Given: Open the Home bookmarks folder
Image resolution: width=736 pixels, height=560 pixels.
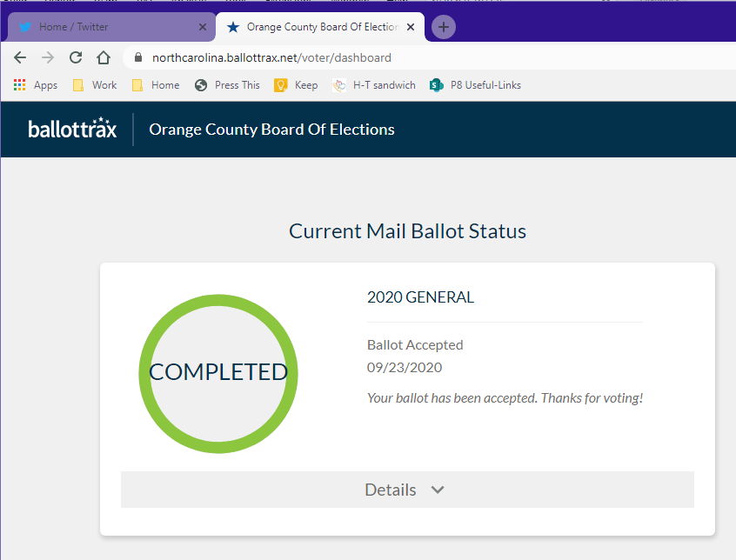Looking at the screenshot, I should tap(156, 85).
